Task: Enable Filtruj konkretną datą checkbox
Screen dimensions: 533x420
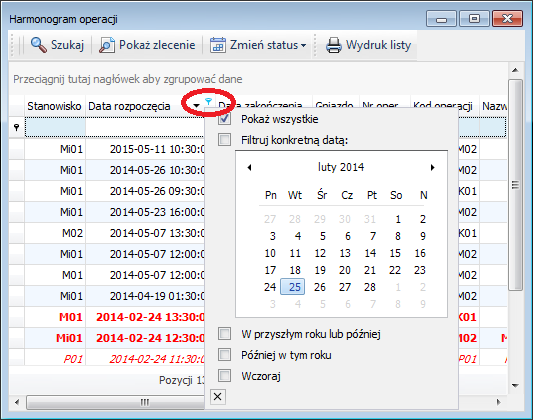Action: coord(224,139)
